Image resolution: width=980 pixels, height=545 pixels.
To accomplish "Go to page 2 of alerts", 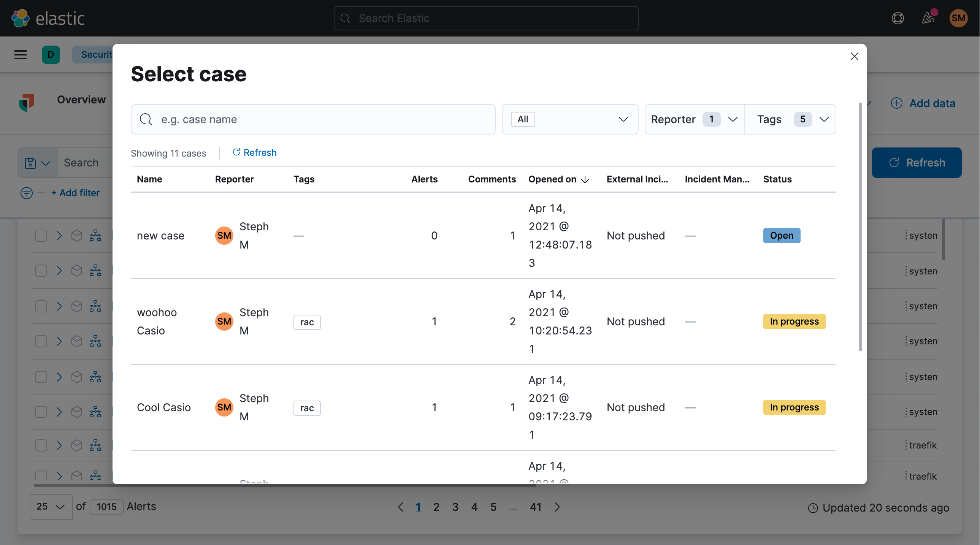I will [x=436, y=507].
